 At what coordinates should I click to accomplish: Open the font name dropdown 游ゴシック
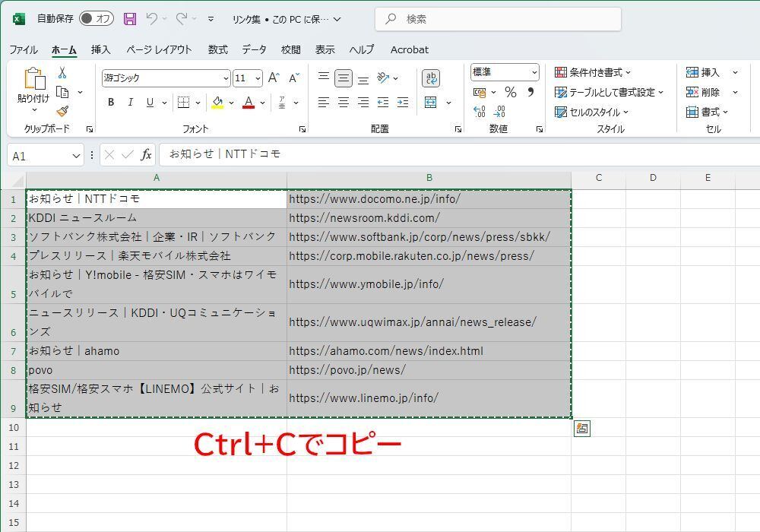[226, 78]
